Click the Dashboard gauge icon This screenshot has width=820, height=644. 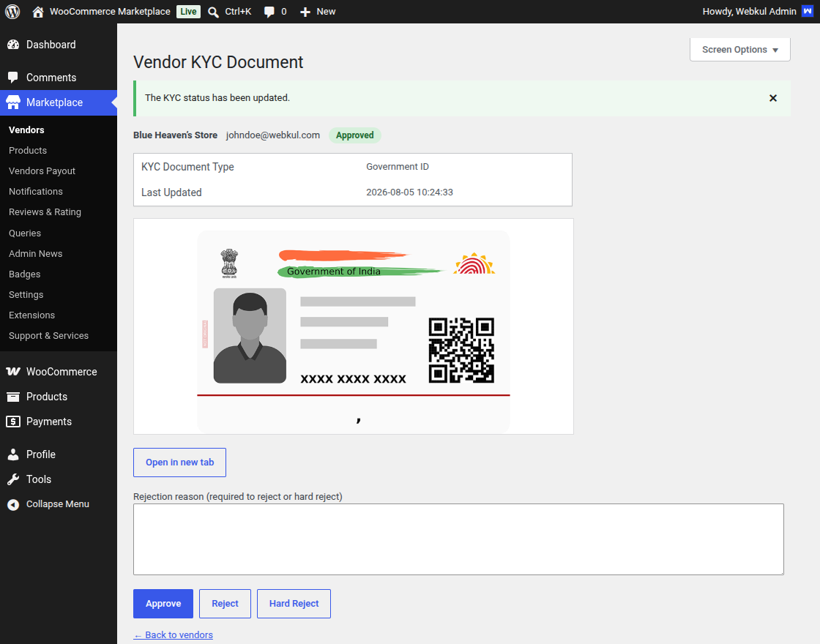pyautogui.click(x=13, y=45)
